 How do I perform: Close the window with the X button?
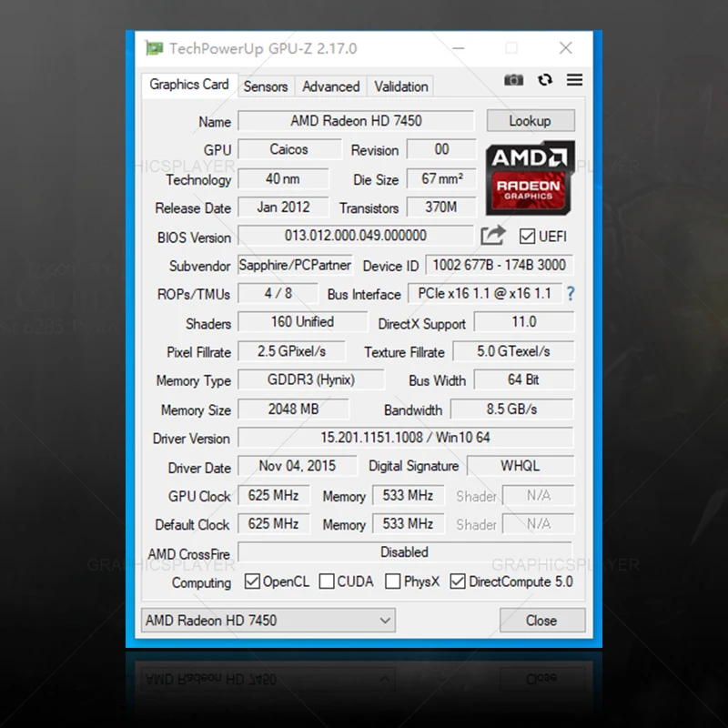565,48
